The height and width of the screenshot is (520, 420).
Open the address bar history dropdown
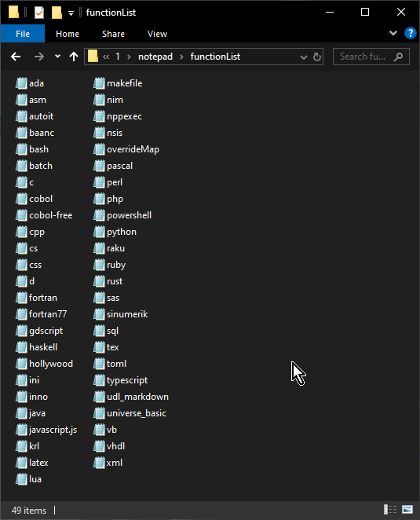[x=303, y=57]
